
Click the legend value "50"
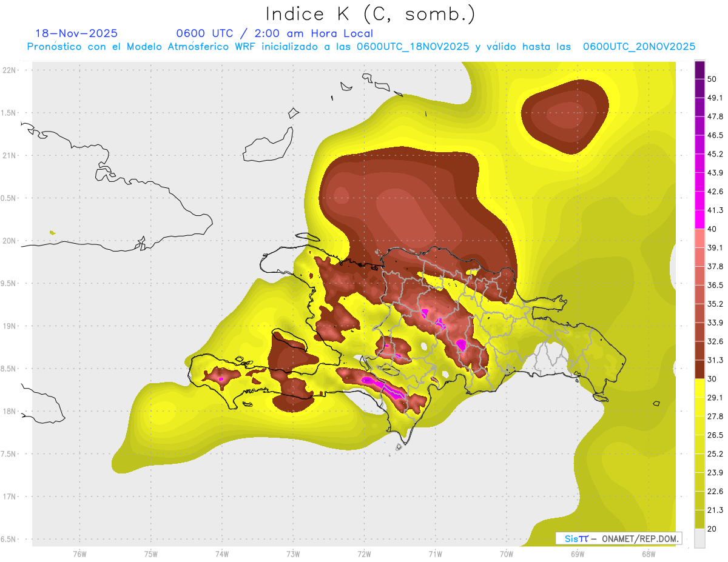[x=713, y=79]
